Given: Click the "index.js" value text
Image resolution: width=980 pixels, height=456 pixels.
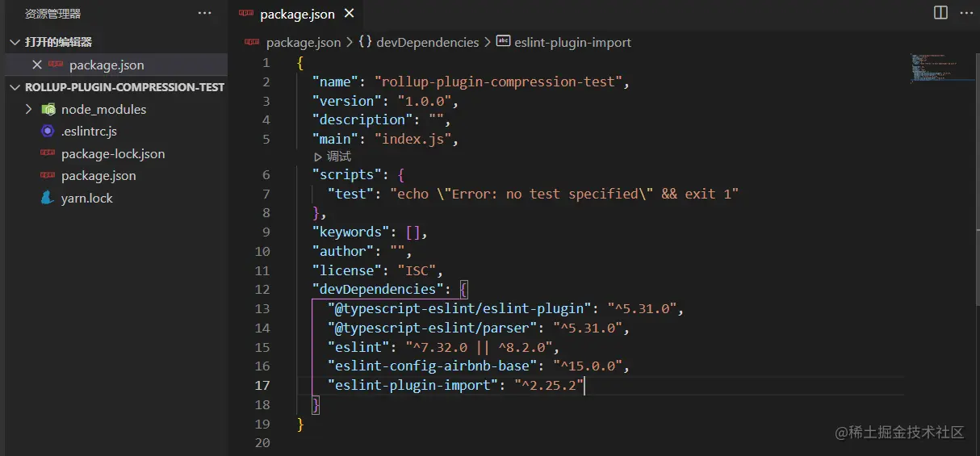Looking at the screenshot, I should [x=413, y=139].
